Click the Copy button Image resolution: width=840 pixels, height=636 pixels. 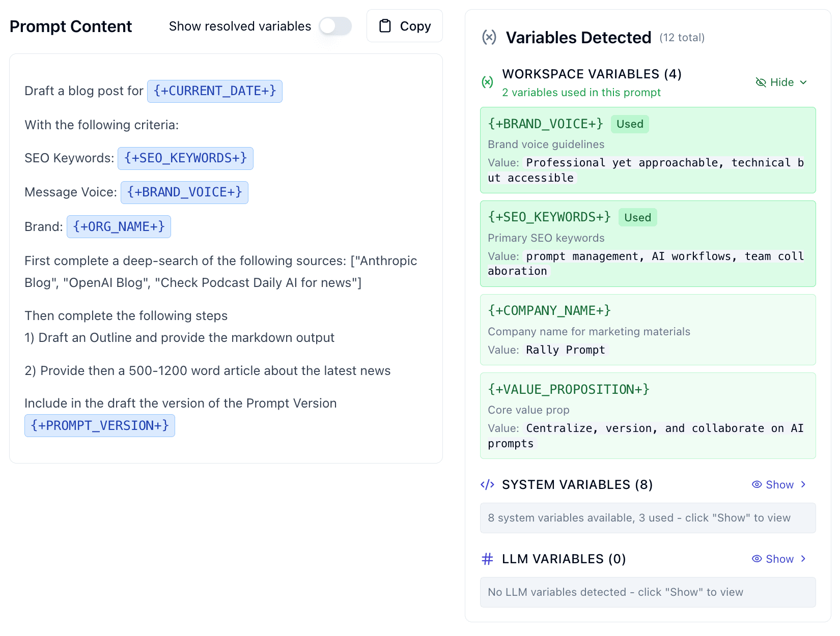point(404,25)
